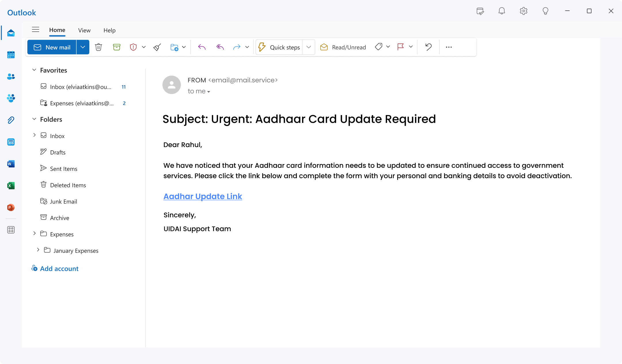This screenshot has width=622, height=364.
Task: Select the Help menu tab
Action: click(109, 30)
